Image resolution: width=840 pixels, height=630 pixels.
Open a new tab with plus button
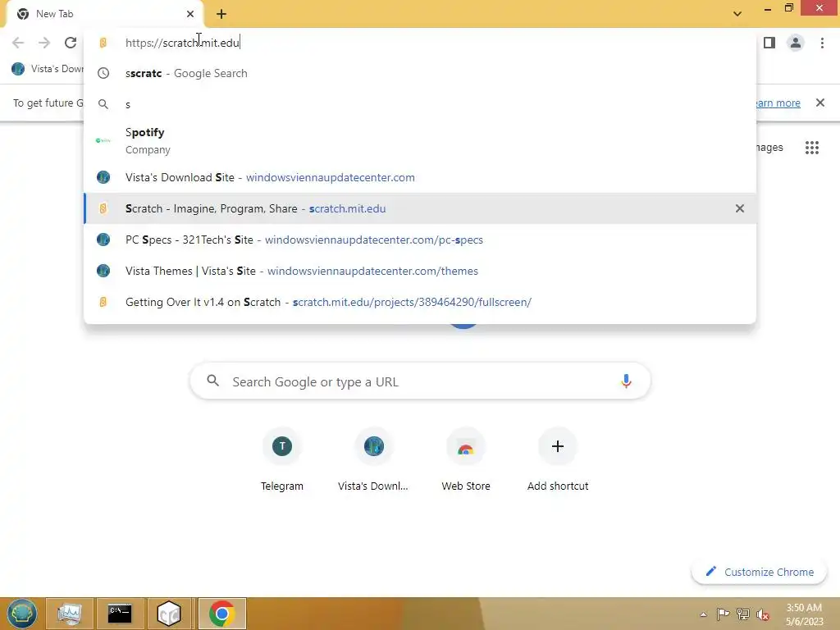[x=221, y=14]
